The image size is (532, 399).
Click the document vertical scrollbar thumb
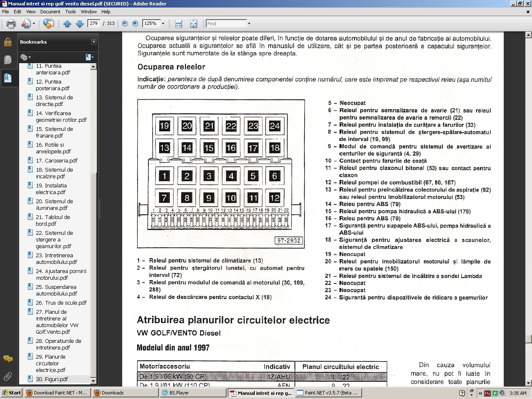click(x=528, y=339)
